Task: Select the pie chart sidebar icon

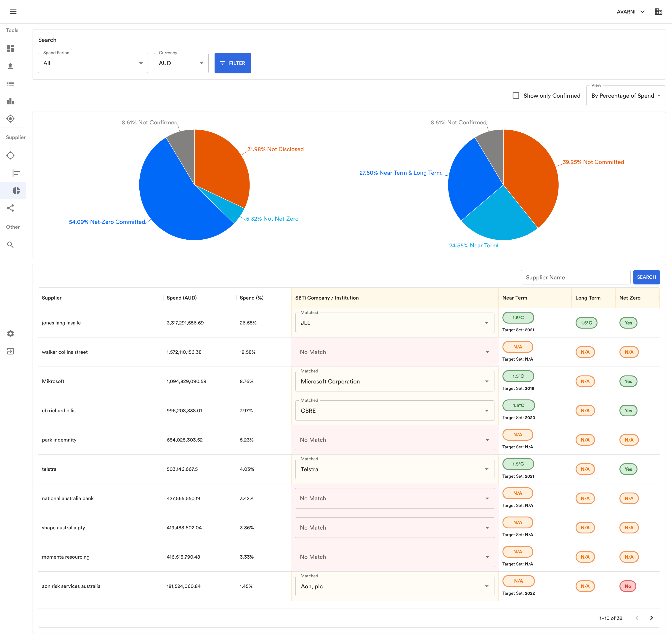Action: [x=16, y=191]
